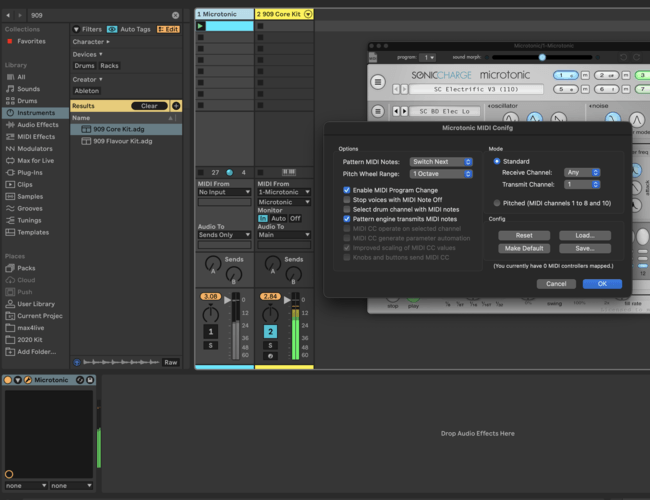Select MIDI Effects in the browser
This screenshot has height=500, width=650.
[36, 137]
